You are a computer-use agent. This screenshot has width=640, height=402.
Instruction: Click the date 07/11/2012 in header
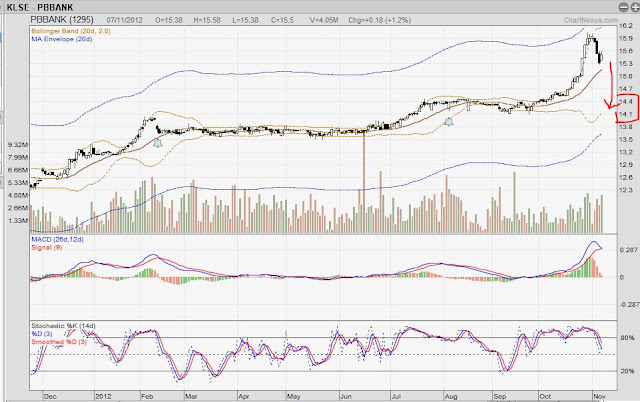point(124,20)
